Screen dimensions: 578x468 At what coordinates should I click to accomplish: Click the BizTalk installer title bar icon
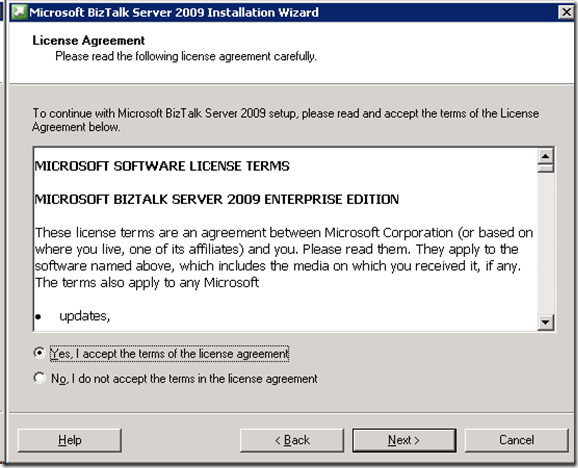(x=19, y=12)
